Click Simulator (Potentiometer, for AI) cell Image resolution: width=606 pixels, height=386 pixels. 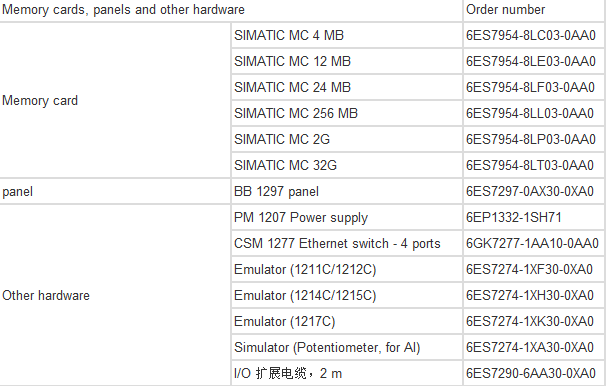click(x=347, y=347)
